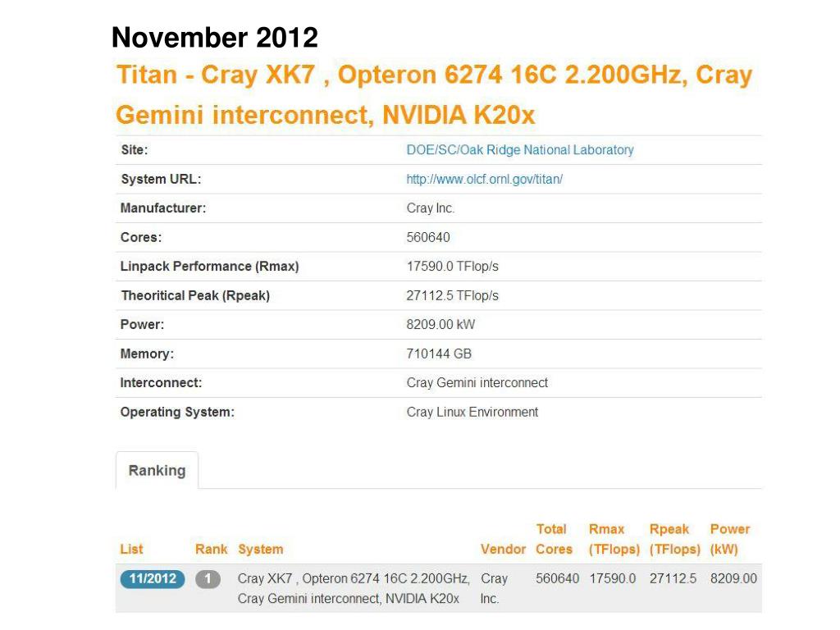Sort by the Total Cores column header
The width and height of the screenshot is (840, 630).
coord(554,539)
